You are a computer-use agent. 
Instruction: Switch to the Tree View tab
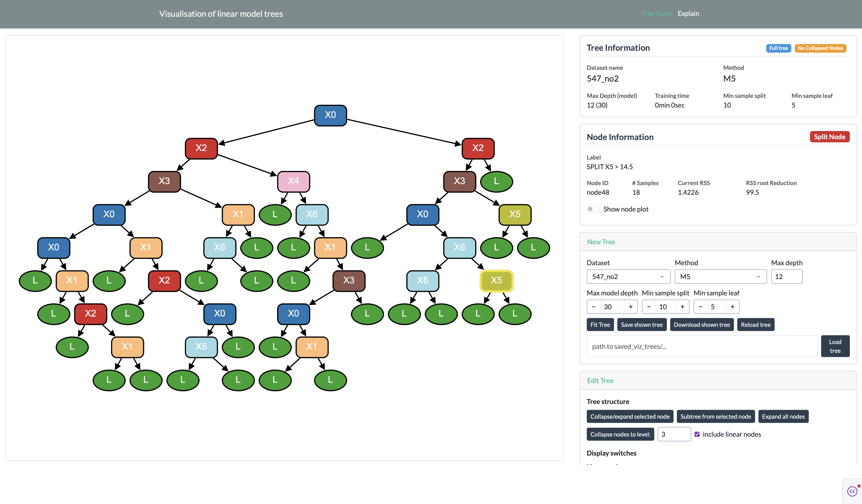656,14
